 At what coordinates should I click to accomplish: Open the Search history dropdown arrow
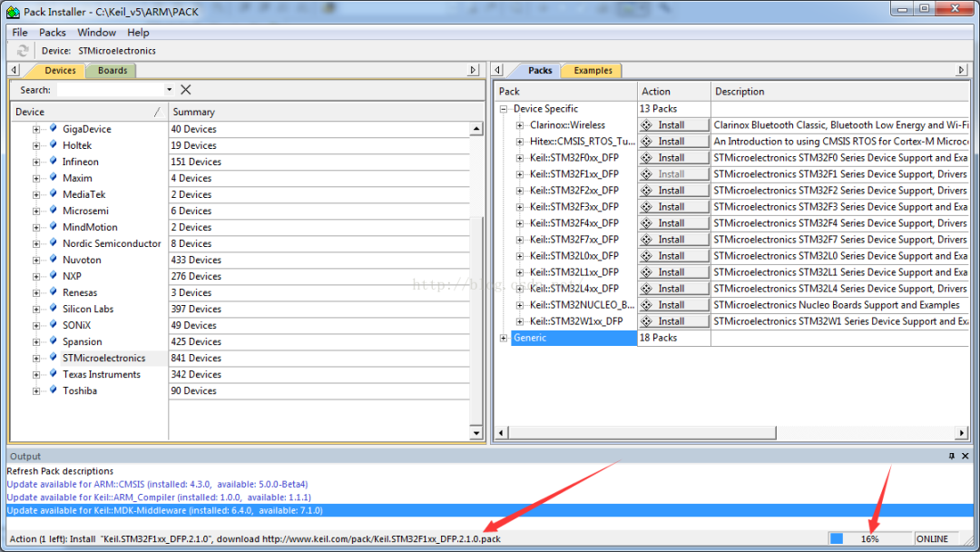point(169,90)
